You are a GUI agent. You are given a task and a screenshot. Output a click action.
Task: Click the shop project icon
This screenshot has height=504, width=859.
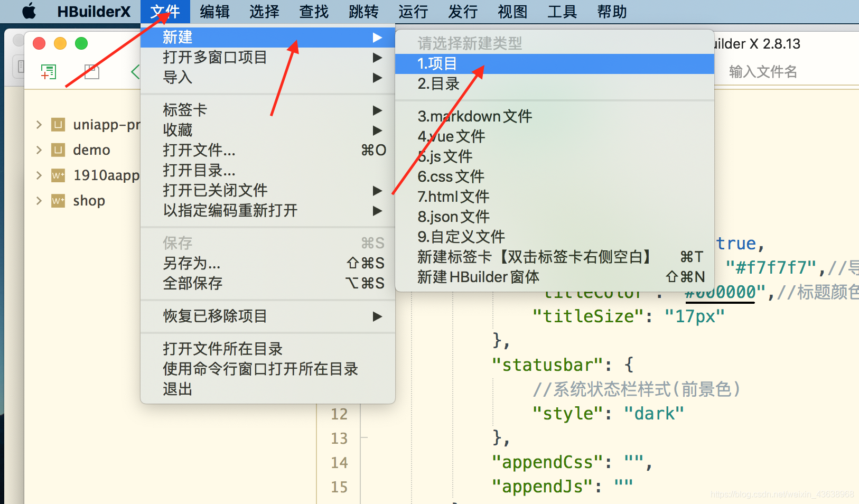pos(58,201)
